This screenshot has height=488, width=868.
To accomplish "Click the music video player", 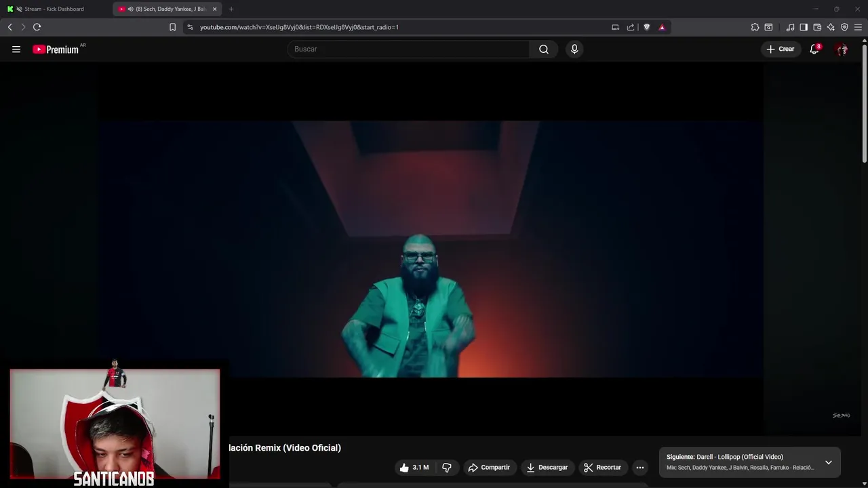I will tap(431, 249).
